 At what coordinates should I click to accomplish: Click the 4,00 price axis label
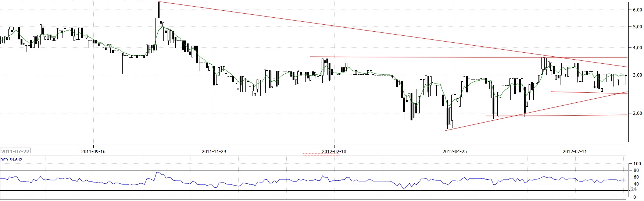pyautogui.click(x=637, y=48)
